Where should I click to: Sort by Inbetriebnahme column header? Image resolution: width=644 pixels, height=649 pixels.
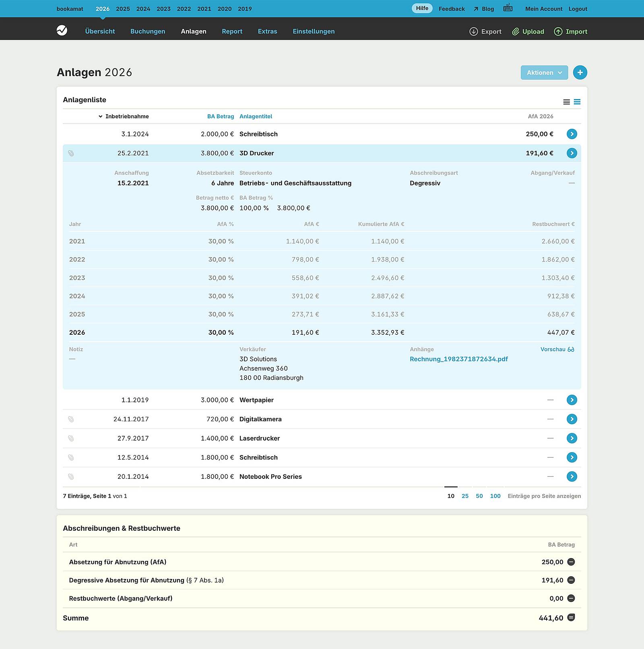[127, 116]
